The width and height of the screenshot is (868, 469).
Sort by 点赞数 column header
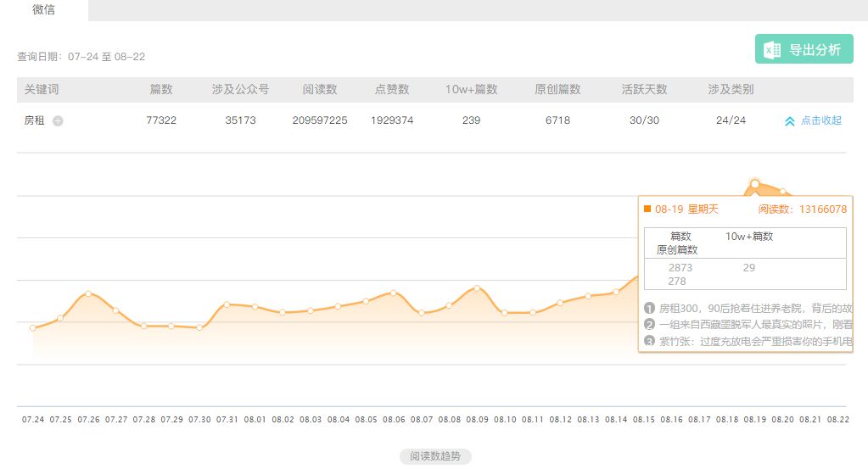[x=392, y=90]
